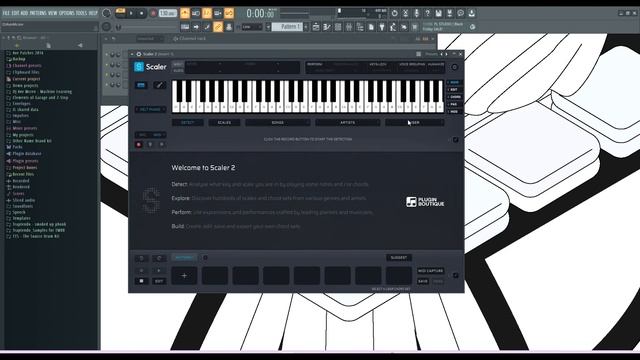Open the PATTERNS menu
This screenshot has height=360, width=640.
point(38,13)
